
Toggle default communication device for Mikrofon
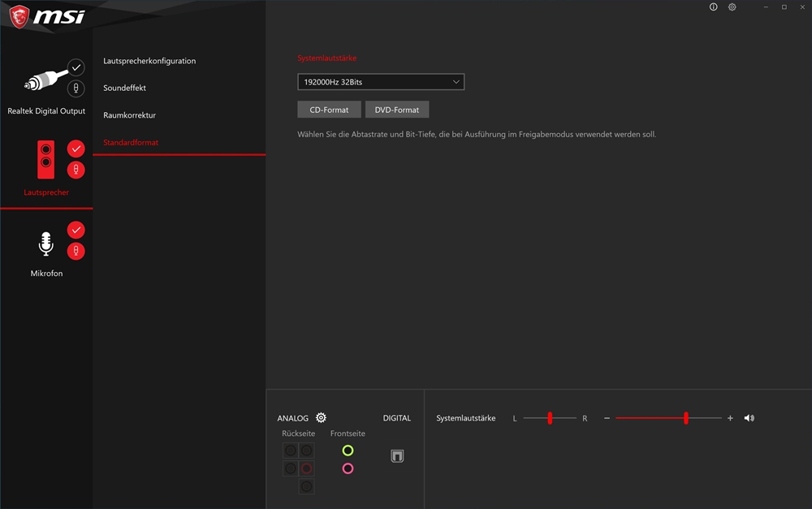pyautogui.click(x=76, y=251)
